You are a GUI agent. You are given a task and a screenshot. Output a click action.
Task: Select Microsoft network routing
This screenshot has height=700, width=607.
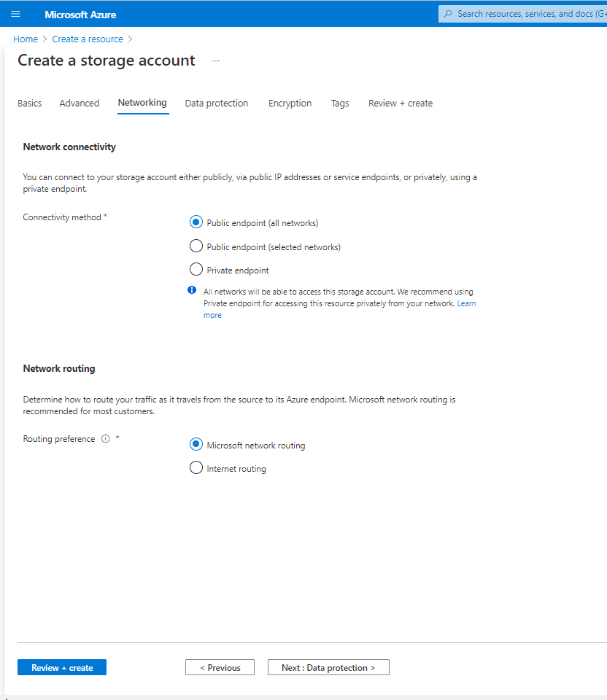point(196,445)
